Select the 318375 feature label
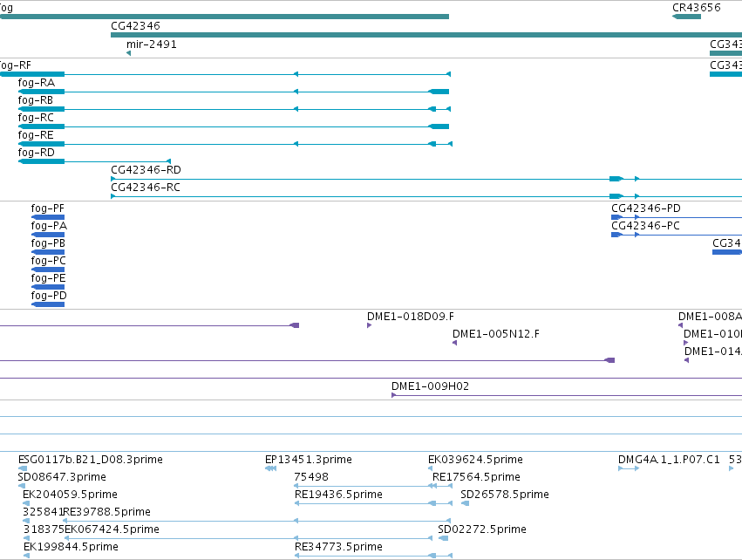The image size is (742, 560). pos(44,529)
